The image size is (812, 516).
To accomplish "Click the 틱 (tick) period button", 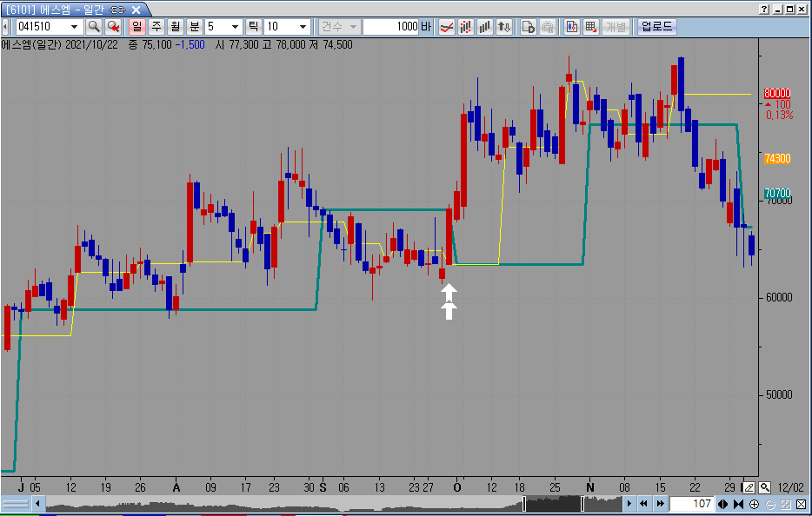I will pyautogui.click(x=254, y=27).
